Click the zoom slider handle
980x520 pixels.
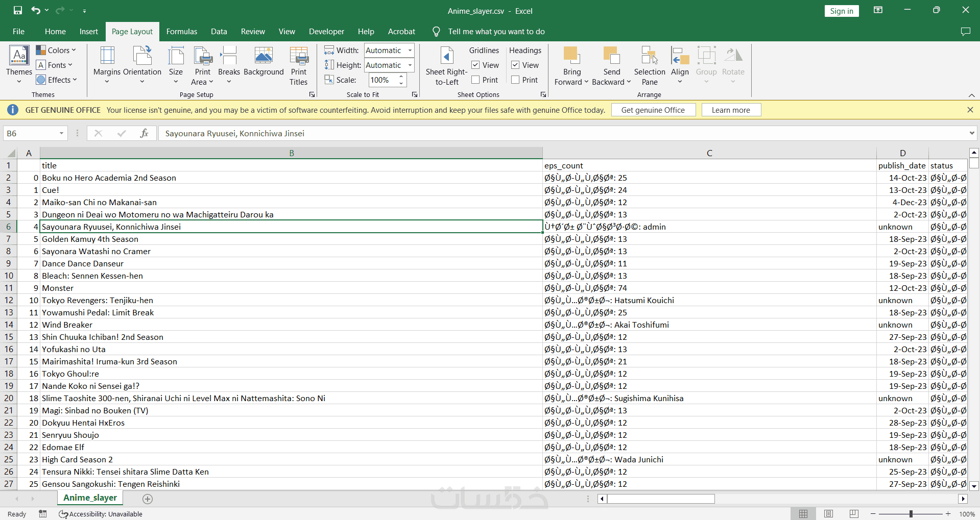pyautogui.click(x=911, y=514)
